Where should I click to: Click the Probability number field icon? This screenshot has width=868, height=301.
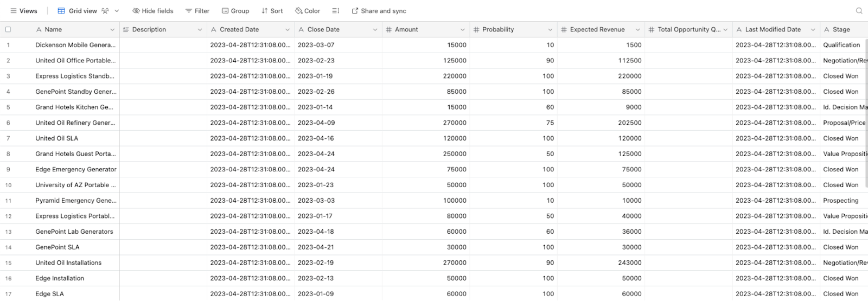(476, 30)
